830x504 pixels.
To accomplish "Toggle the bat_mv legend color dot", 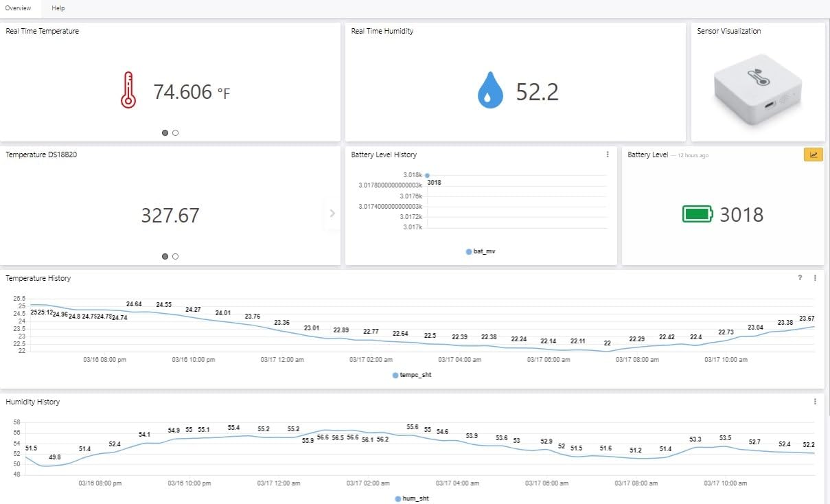I will [x=469, y=251].
